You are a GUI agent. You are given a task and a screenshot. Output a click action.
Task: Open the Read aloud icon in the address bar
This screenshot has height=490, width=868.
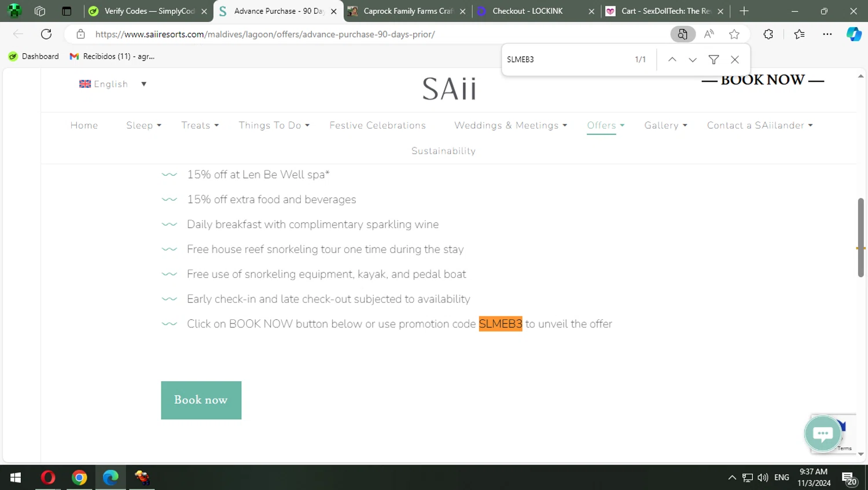[709, 34]
